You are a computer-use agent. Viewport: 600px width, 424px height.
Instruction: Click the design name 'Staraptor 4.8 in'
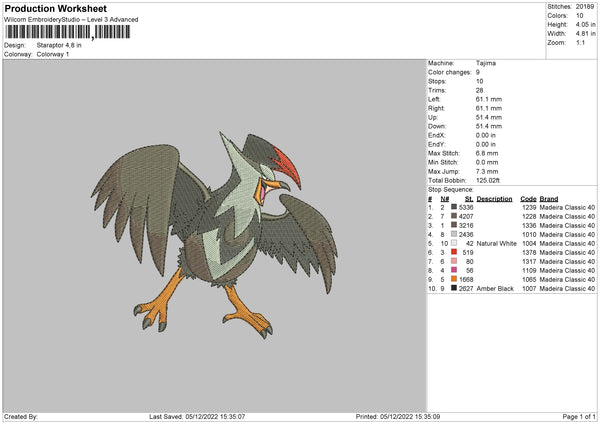click(x=59, y=45)
